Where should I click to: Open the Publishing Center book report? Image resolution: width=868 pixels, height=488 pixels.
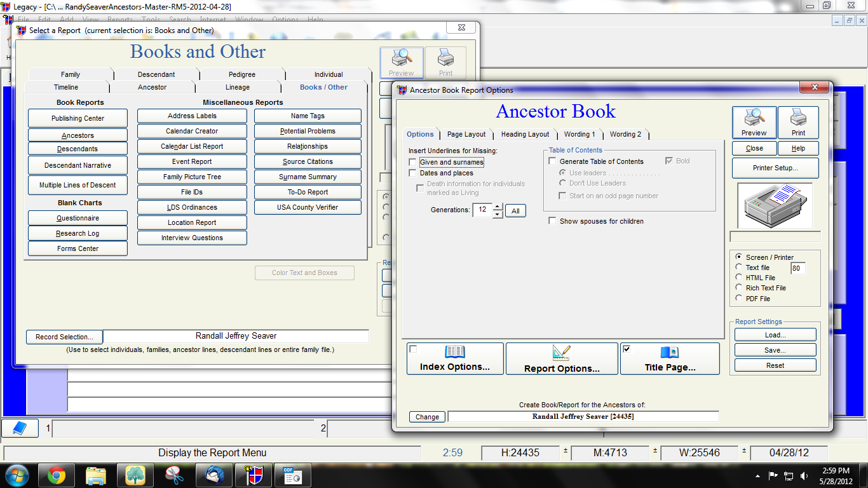[78, 118]
